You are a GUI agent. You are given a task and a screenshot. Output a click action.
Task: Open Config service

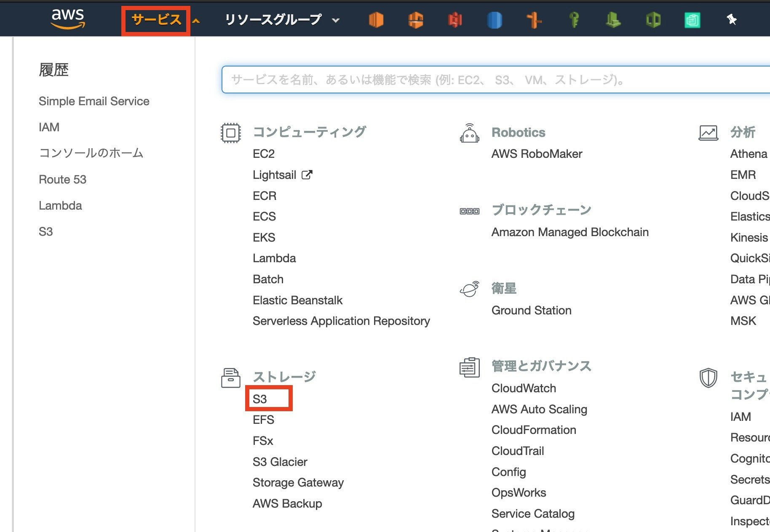click(x=508, y=472)
